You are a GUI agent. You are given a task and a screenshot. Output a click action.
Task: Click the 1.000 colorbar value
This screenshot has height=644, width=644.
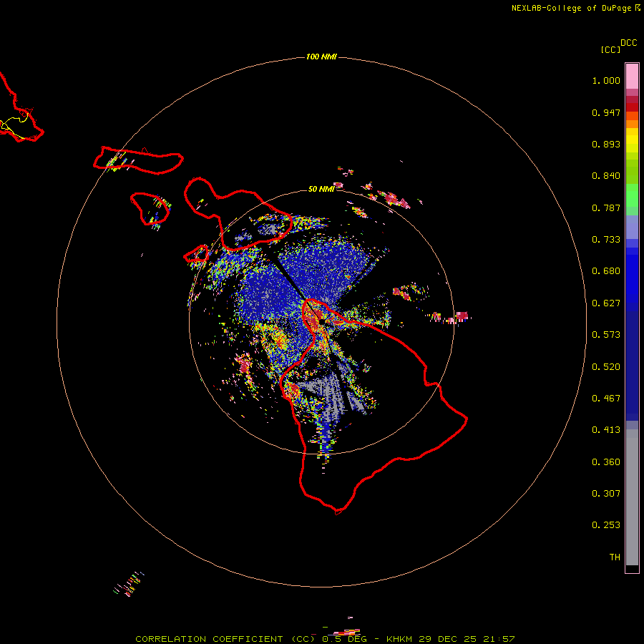tap(606, 80)
